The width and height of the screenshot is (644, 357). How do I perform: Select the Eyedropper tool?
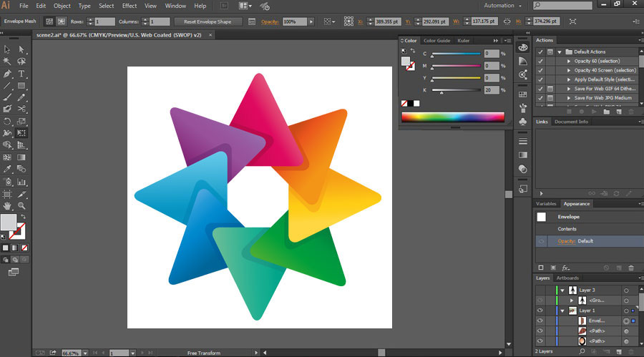click(x=7, y=170)
